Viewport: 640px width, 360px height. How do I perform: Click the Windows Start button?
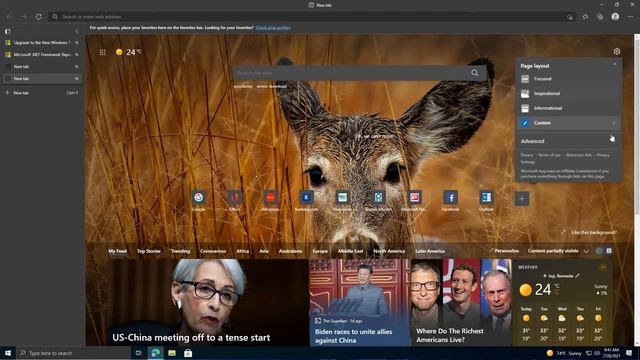pos(8,353)
